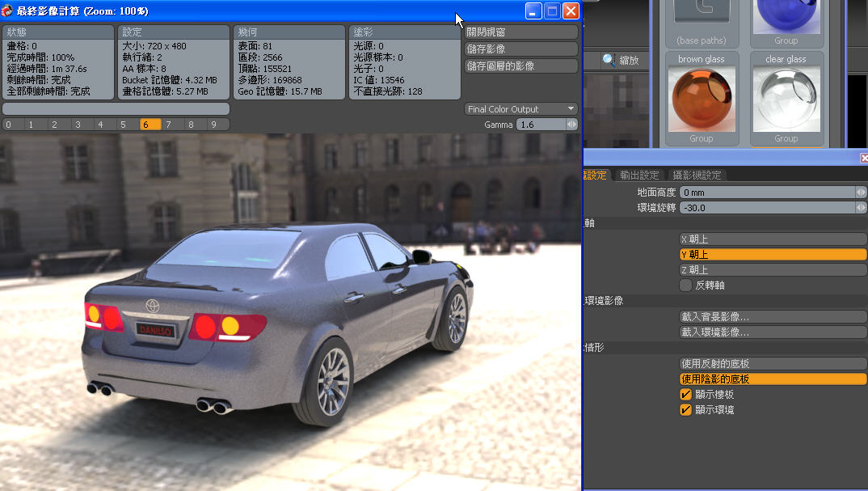Click the 環境旋轉 value arrows
868x491 pixels.
click(x=861, y=208)
